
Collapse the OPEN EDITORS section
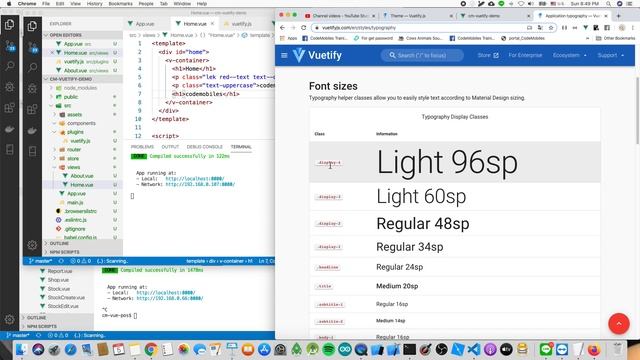pos(65,35)
